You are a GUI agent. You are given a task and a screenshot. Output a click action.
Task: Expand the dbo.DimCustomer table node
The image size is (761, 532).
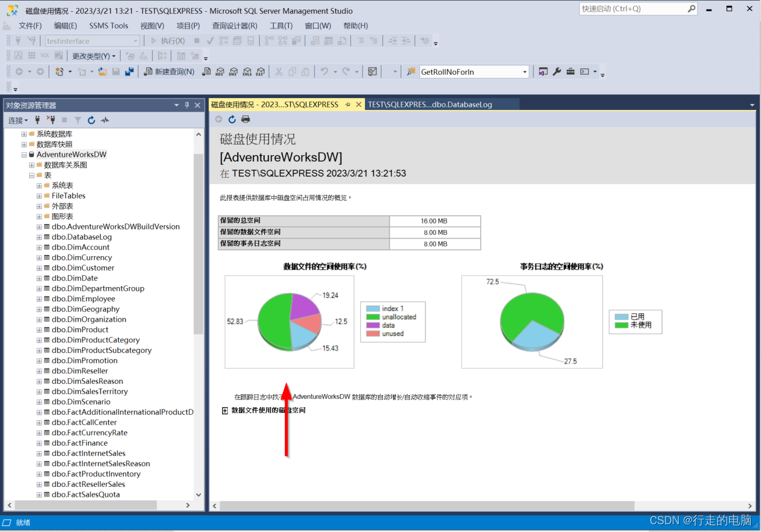click(x=39, y=268)
